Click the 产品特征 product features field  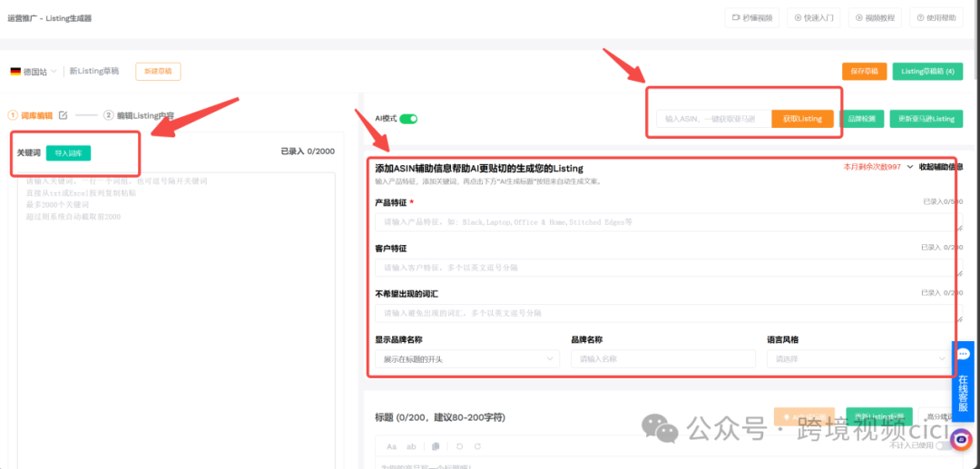669,222
